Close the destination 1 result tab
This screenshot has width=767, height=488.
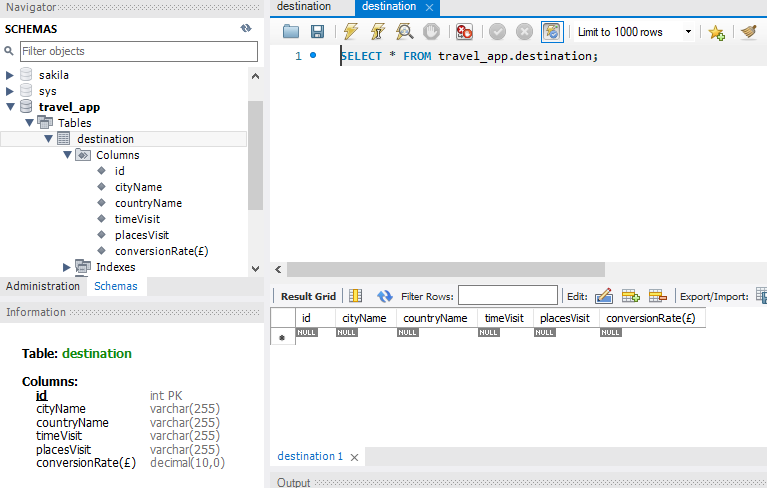coord(355,457)
